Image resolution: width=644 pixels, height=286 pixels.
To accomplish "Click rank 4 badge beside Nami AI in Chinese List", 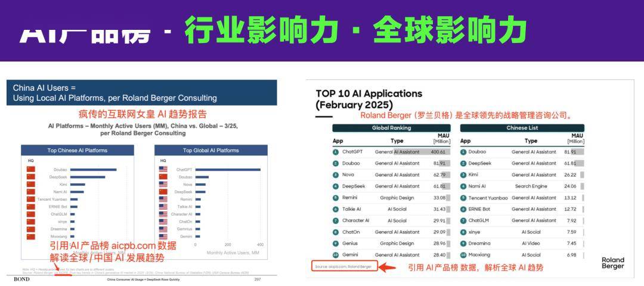I will coord(463,186).
